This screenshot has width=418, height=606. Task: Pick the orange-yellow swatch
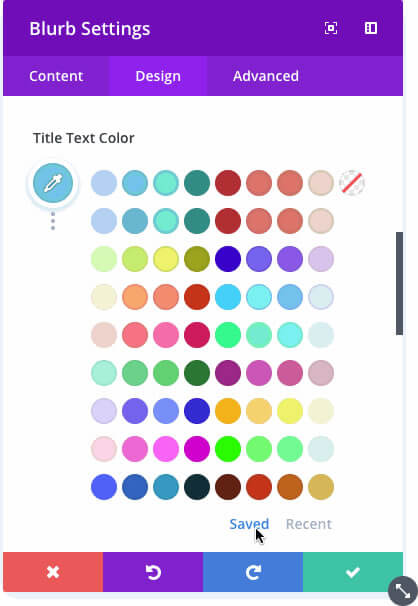click(x=228, y=411)
